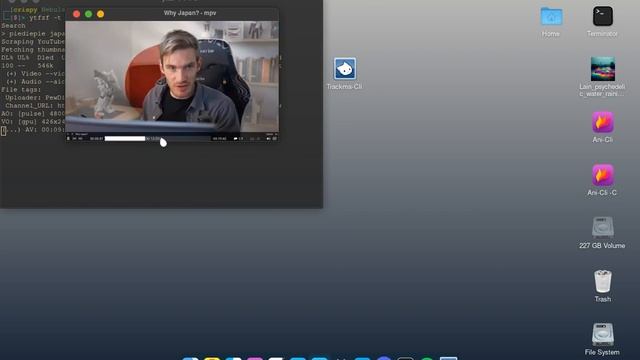Click the mpv video picture area

(x=172, y=77)
